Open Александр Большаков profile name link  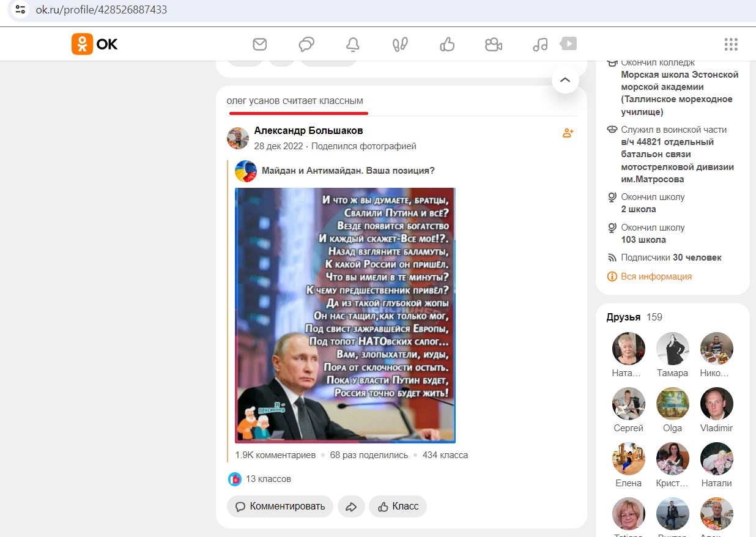pyautogui.click(x=308, y=131)
